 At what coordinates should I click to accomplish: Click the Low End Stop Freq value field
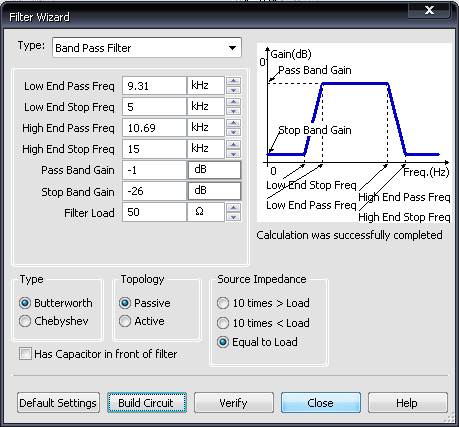(x=154, y=107)
